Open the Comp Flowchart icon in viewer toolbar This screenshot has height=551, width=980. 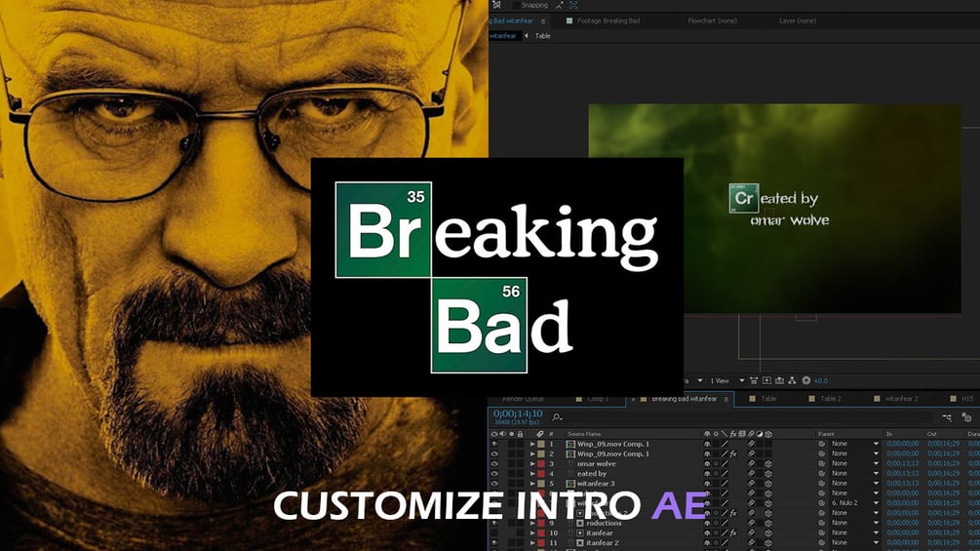point(793,380)
